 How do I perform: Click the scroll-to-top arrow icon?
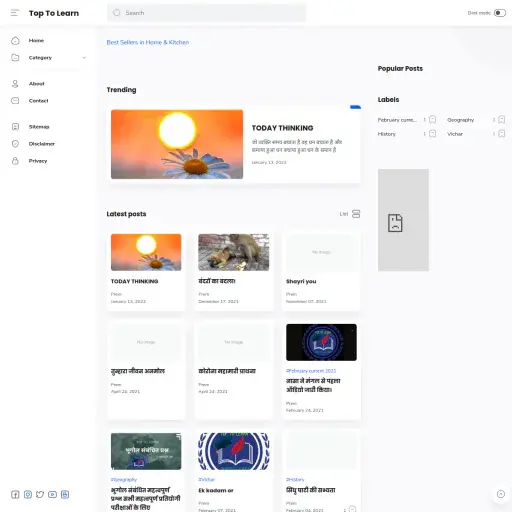click(501, 494)
